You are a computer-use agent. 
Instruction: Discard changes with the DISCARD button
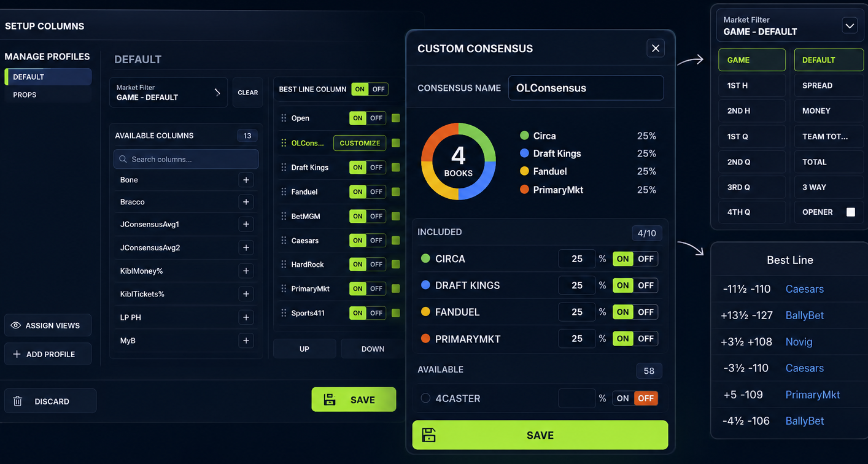tap(50, 401)
